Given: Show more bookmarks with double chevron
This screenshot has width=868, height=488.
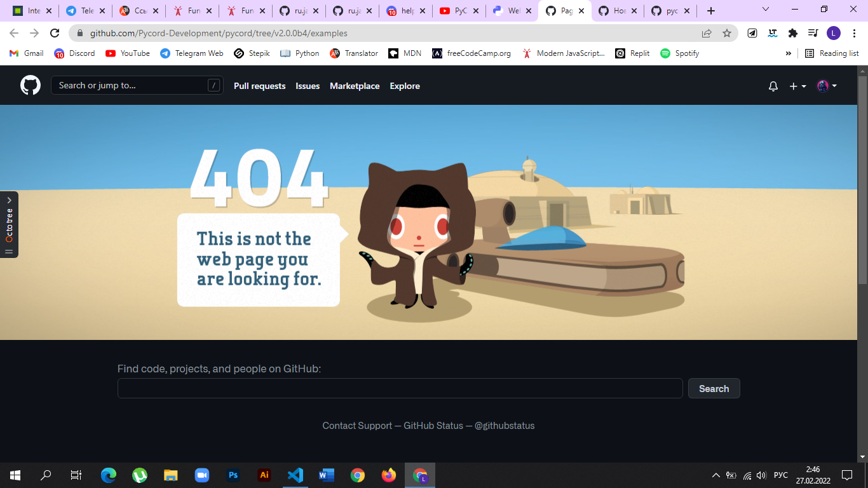Looking at the screenshot, I should click(789, 53).
